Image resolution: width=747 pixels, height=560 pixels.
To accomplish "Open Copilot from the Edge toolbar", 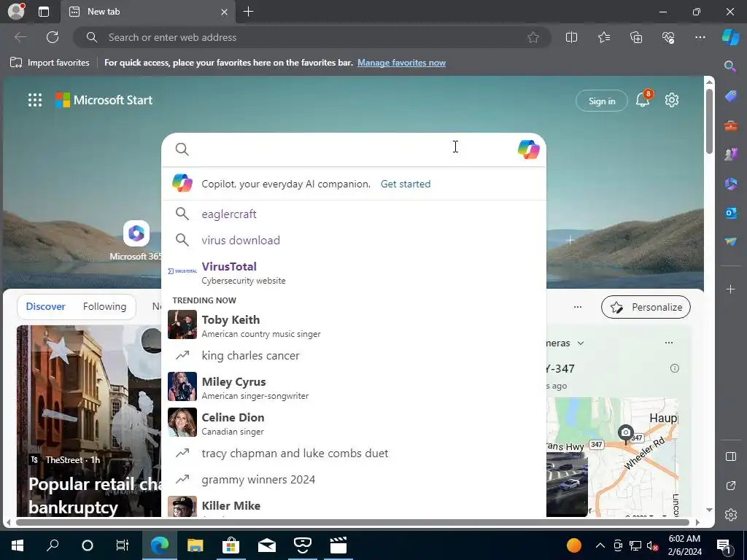I will (x=730, y=37).
